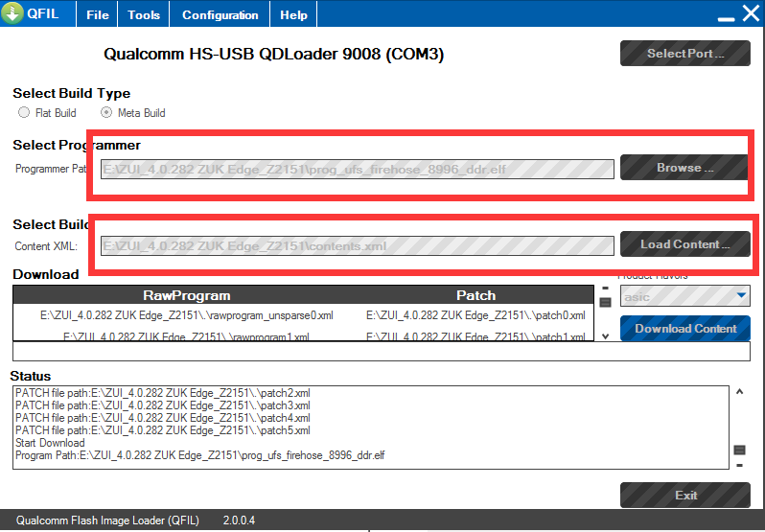Screen dimensions: 765x532
Task: Click the patch3.xml status line
Action: click(162, 405)
